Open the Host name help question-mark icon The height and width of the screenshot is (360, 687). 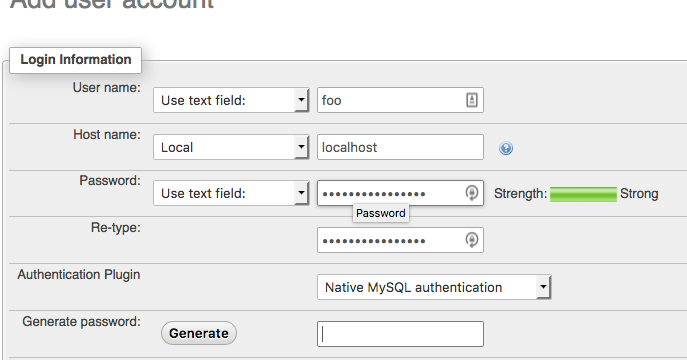pyautogui.click(x=506, y=148)
